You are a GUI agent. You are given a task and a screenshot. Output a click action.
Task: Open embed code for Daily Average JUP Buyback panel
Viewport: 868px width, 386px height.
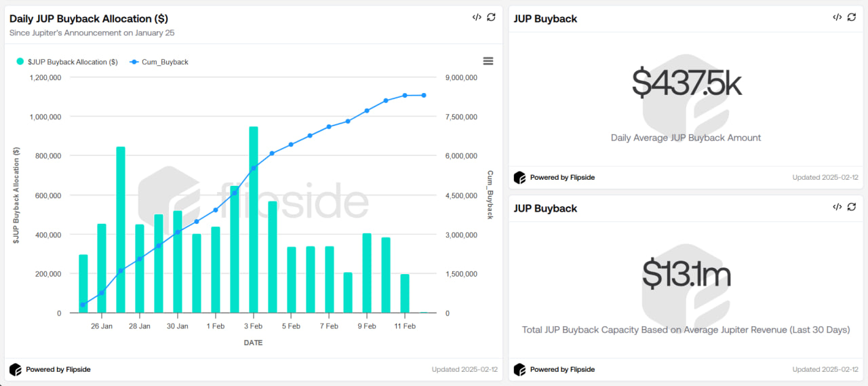click(837, 17)
